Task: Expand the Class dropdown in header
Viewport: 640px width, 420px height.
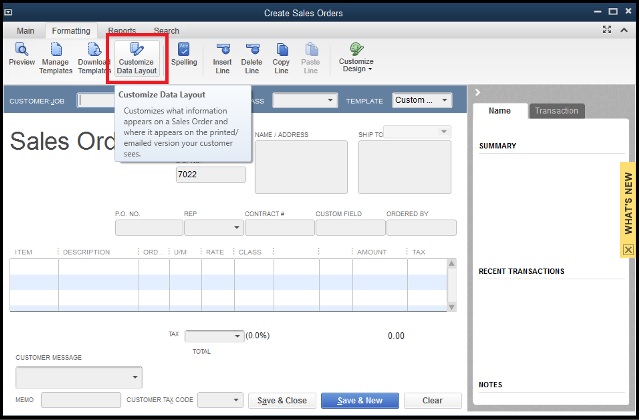Action: click(305, 100)
